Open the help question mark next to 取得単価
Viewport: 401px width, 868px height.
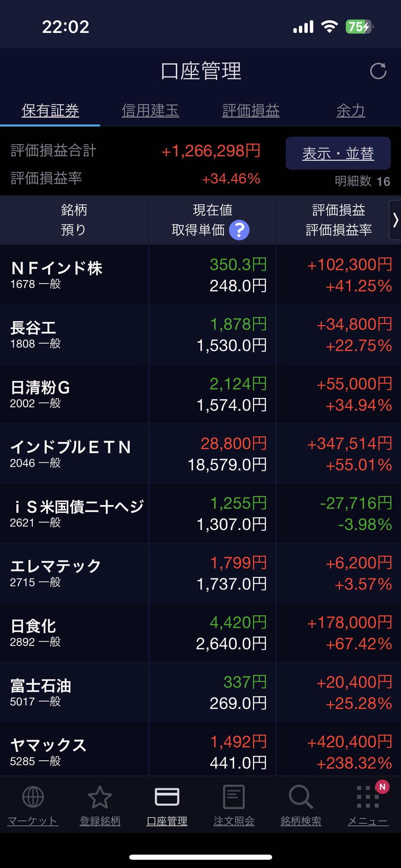[239, 230]
